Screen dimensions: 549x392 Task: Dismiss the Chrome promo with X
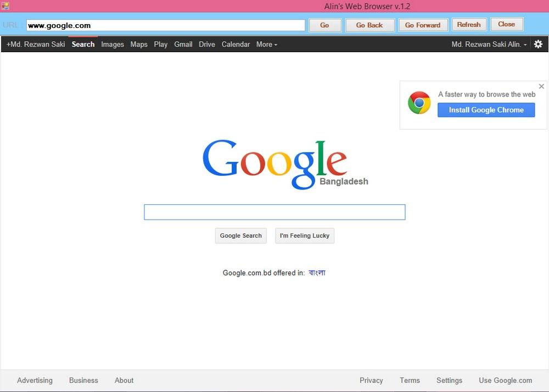(x=541, y=86)
